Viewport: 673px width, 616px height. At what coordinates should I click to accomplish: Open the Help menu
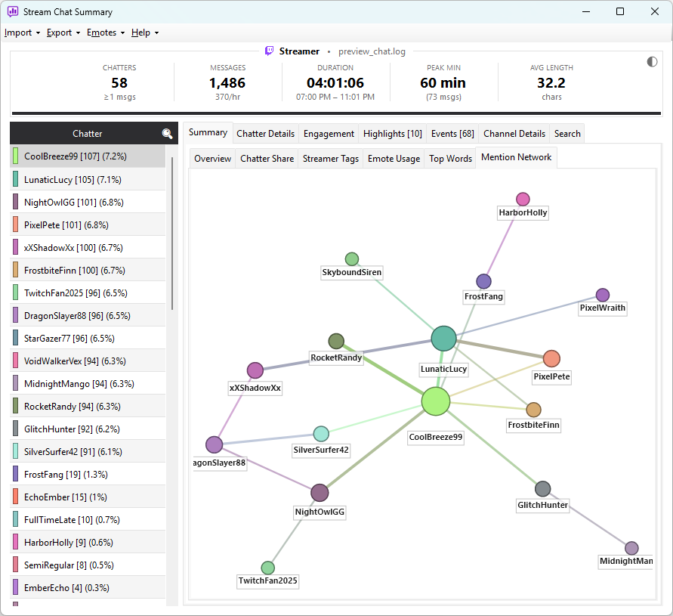click(x=145, y=33)
